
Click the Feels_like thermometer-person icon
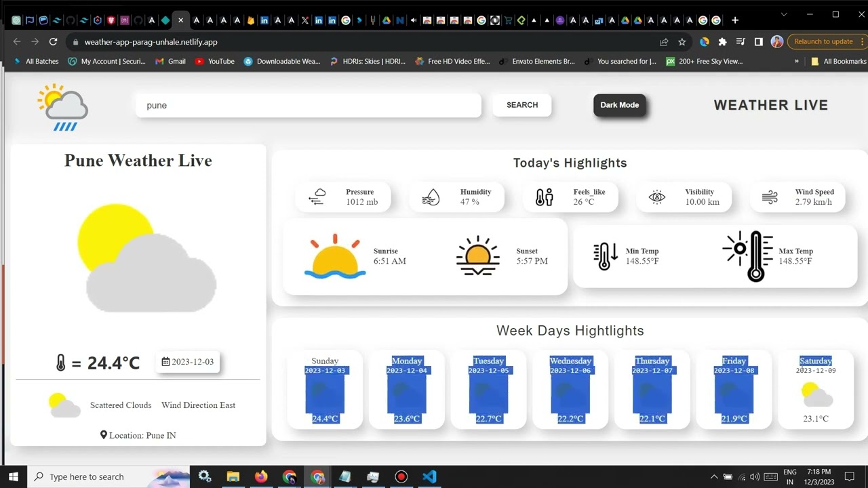coord(545,197)
